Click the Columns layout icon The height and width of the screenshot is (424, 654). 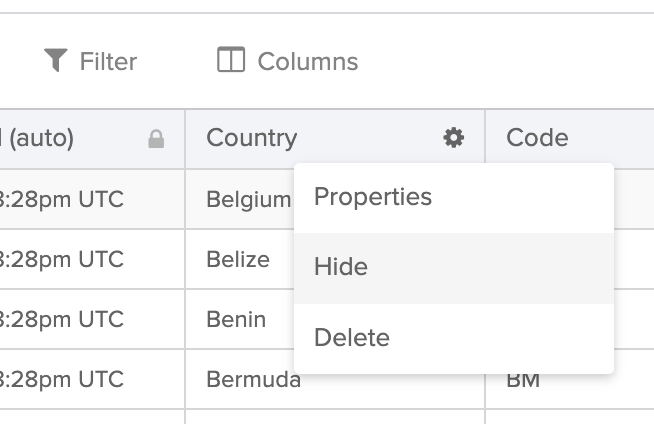[x=231, y=60]
